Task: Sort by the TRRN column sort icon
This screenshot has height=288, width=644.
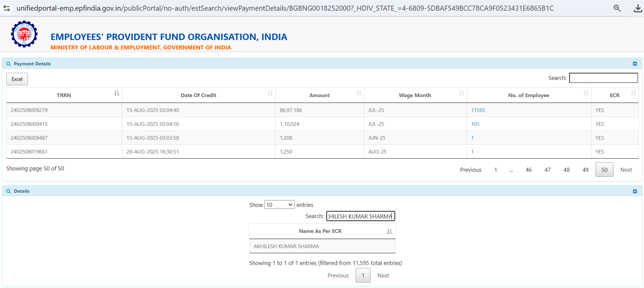Action: click(x=117, y=93)
